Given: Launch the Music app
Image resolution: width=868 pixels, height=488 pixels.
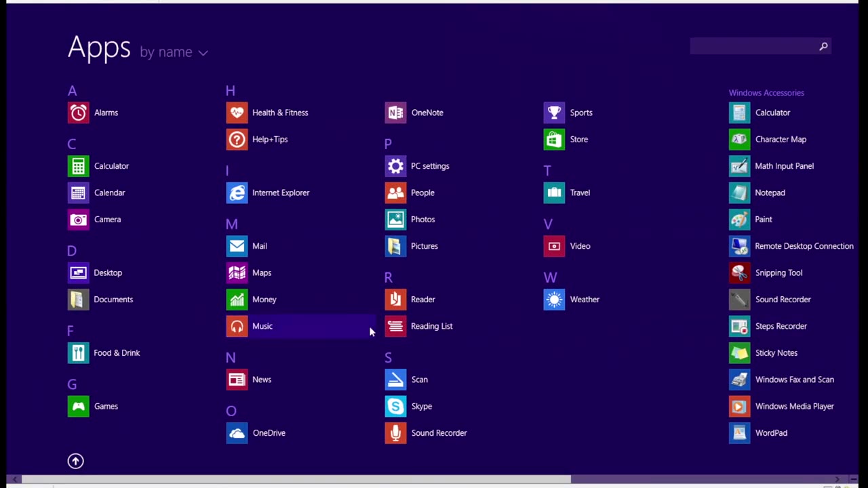Looking at the screenshot, I should coord(237,326).
